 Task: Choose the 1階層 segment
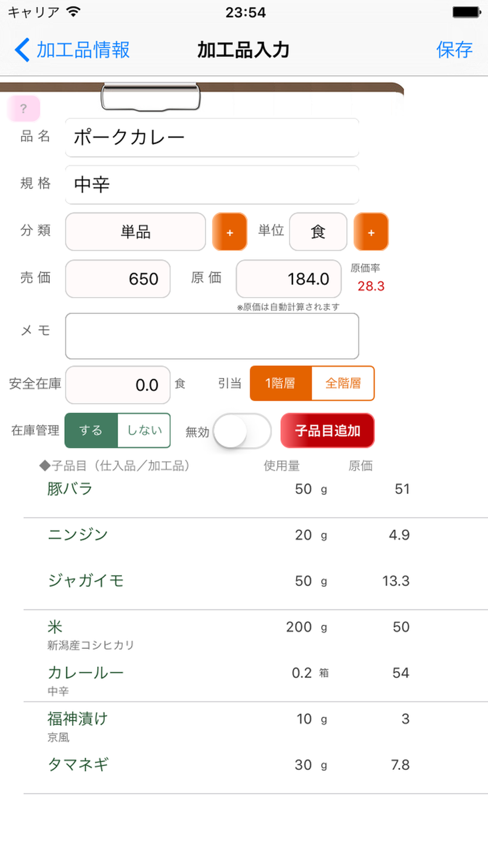coord(281,384)
